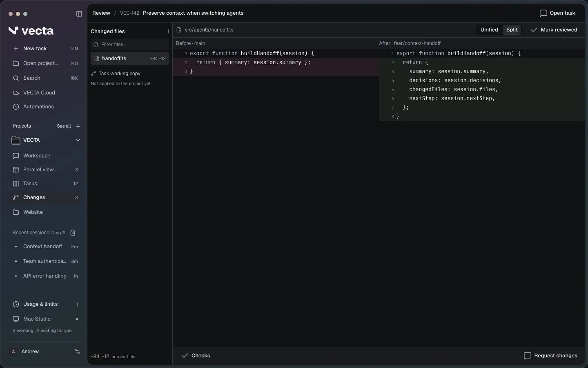Screen dimensions: 588x368
Task: Open VECTA Cloud
Action: 45,93
